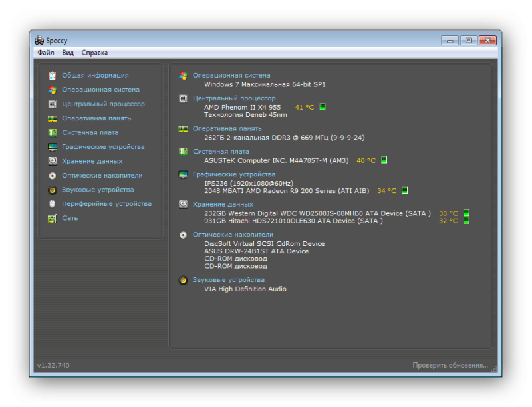This screenshot has height=407, width=532.
Task: Click the Графические устройства sidebar monitor icon
Action: pyautogui.click(x=53, y=147)
